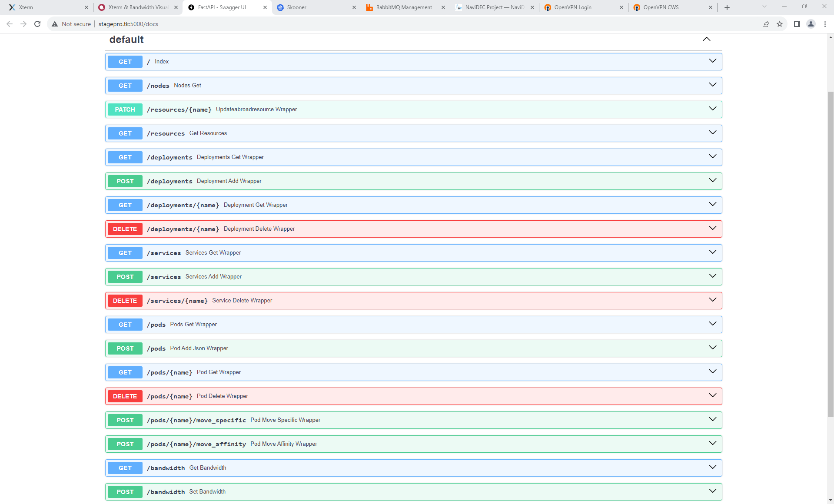Click the scrollbar down arrow
Viewport: 834px width, 504px height.
(831, 501)
